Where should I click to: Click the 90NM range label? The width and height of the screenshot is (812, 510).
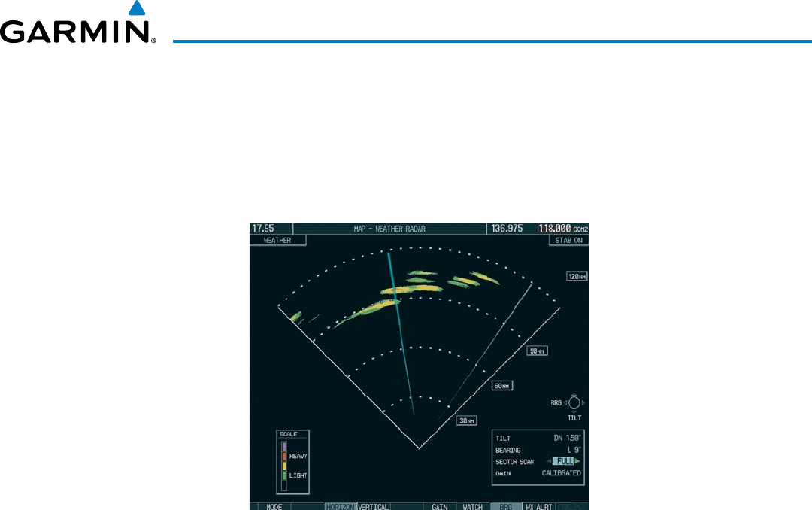coord(537,351)
